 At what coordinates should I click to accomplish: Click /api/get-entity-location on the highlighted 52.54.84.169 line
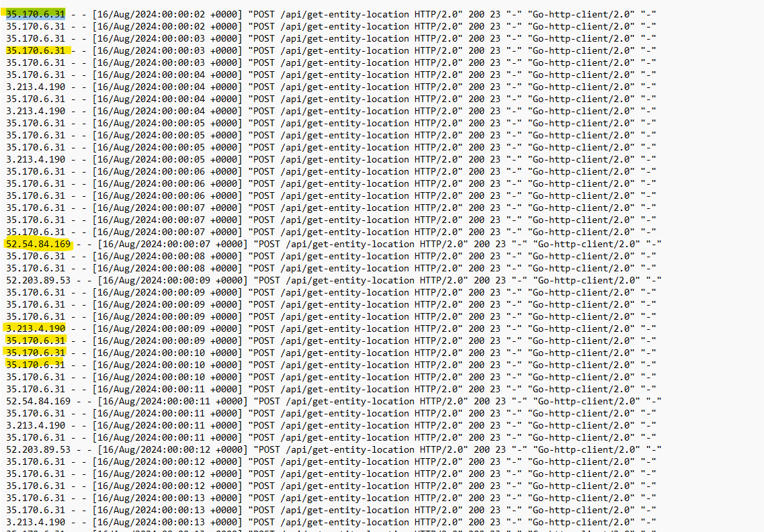(350, 244)
